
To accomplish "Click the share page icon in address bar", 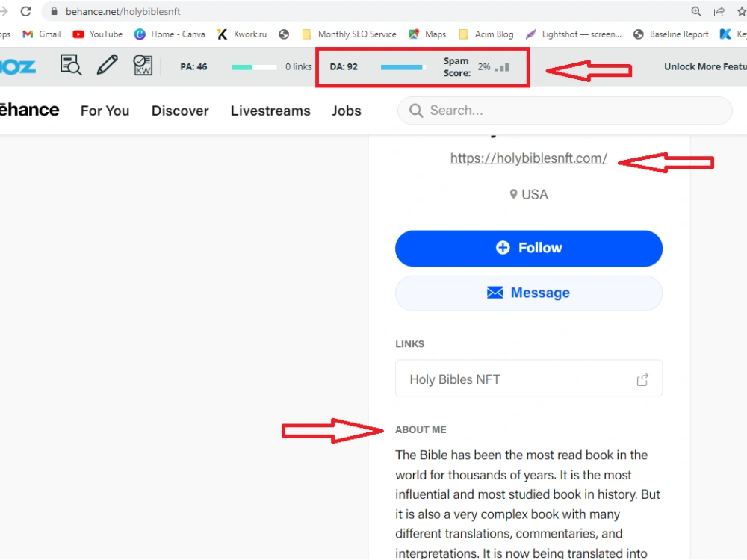I will [719, 11].
